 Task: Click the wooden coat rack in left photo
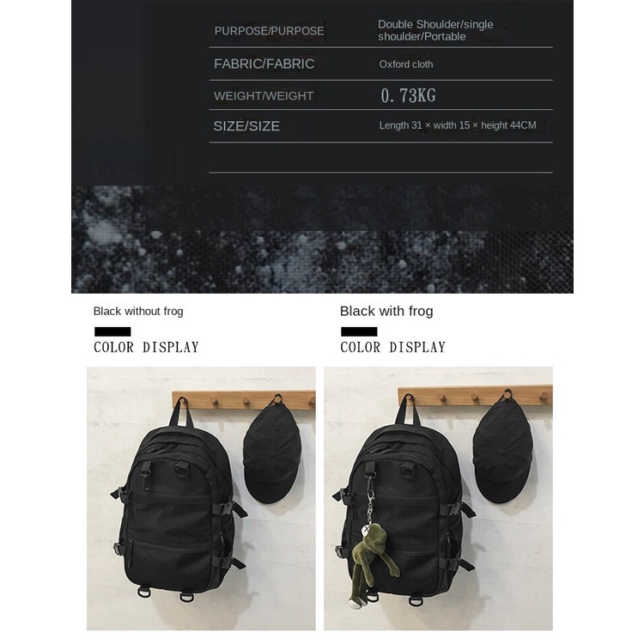click(244, 399)
